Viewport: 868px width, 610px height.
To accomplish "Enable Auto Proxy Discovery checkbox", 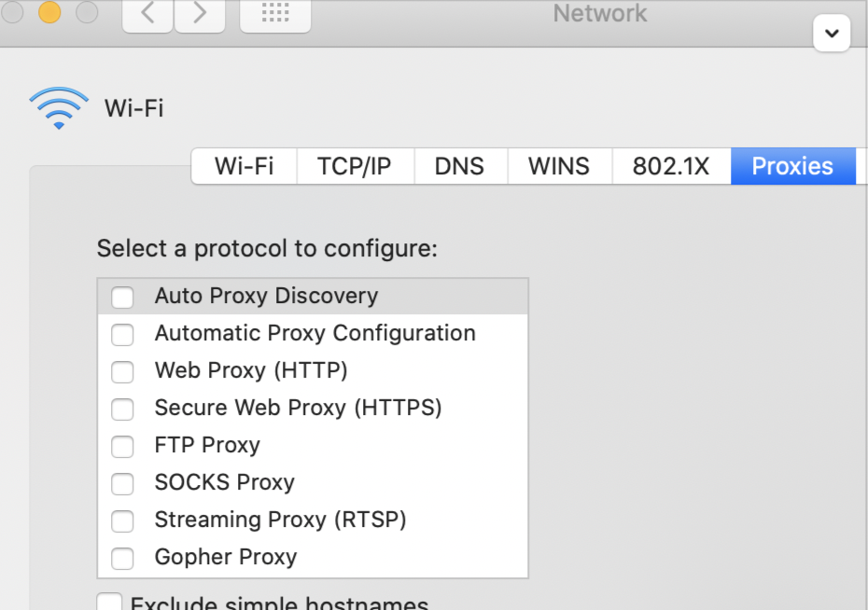I will click(122, 297).
